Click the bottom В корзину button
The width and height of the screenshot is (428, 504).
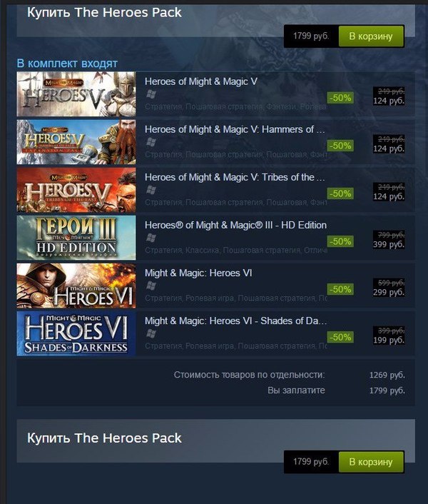[x=371, y=462]
